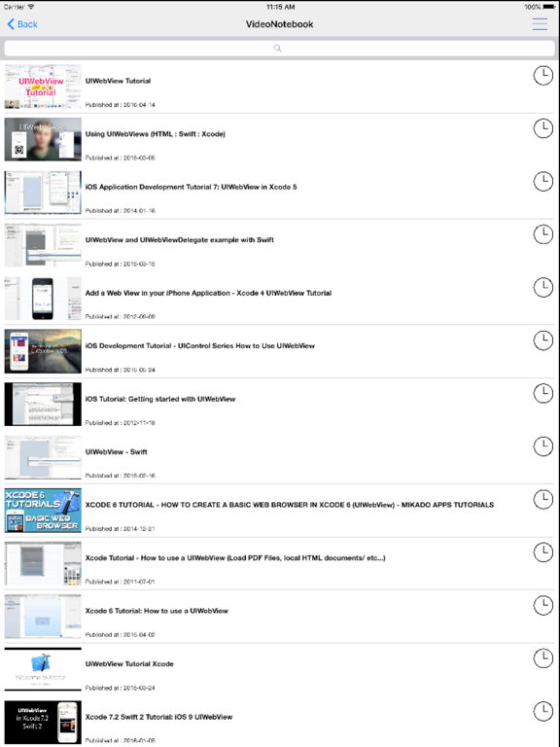Click into the search field

pos(280,48)
